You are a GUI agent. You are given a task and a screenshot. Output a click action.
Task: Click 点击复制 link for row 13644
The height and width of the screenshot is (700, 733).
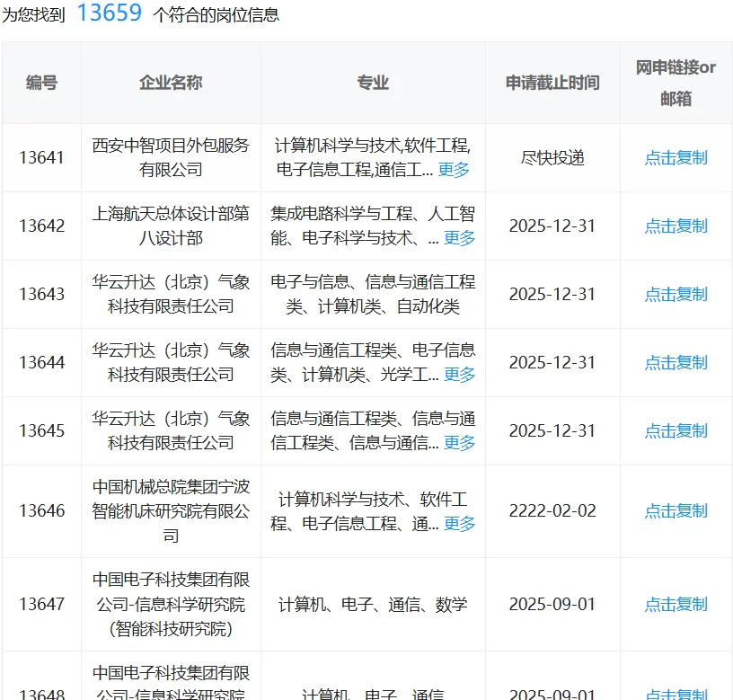pyautogui.click(x=676, y=362)
